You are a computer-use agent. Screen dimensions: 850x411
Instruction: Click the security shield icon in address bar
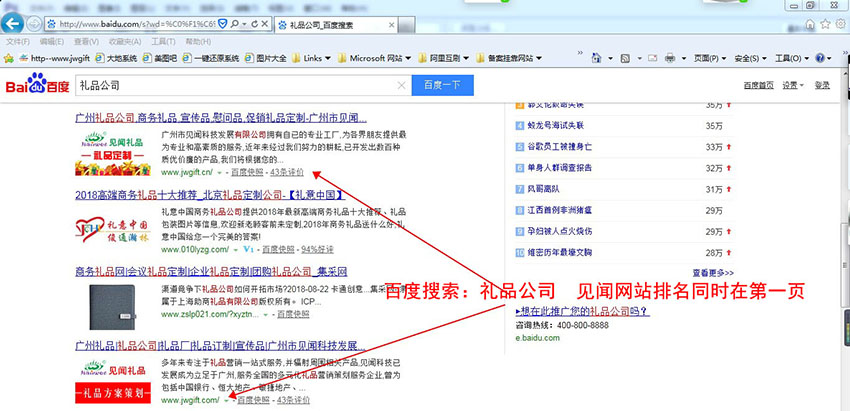pos(222,24)
